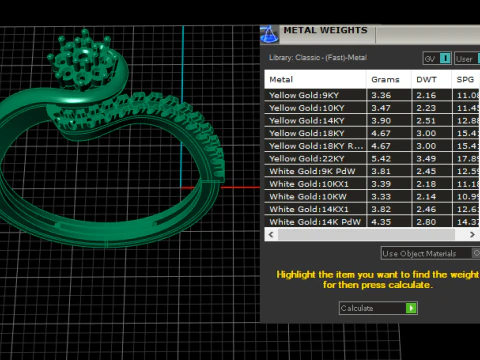This screenshot has height=360, width=480.
Task: Toggle the User library switch
Action: pyautogui.click(x=467, y=59)
